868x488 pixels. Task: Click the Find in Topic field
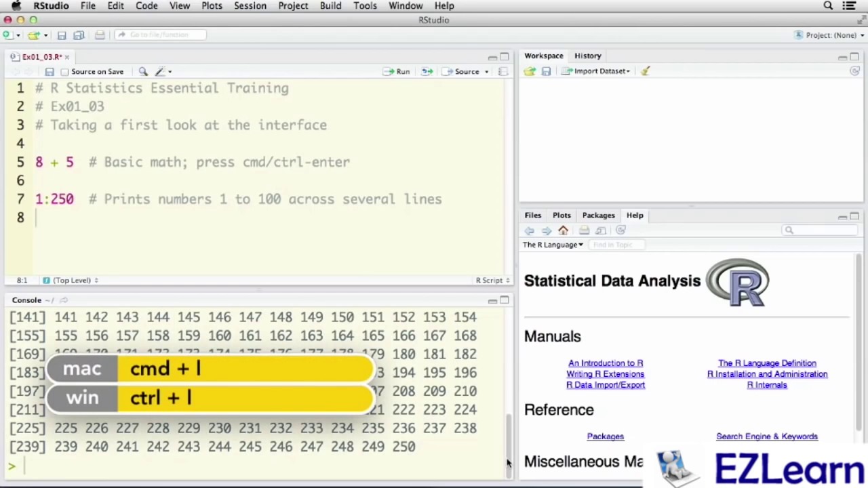pos(616,245)
